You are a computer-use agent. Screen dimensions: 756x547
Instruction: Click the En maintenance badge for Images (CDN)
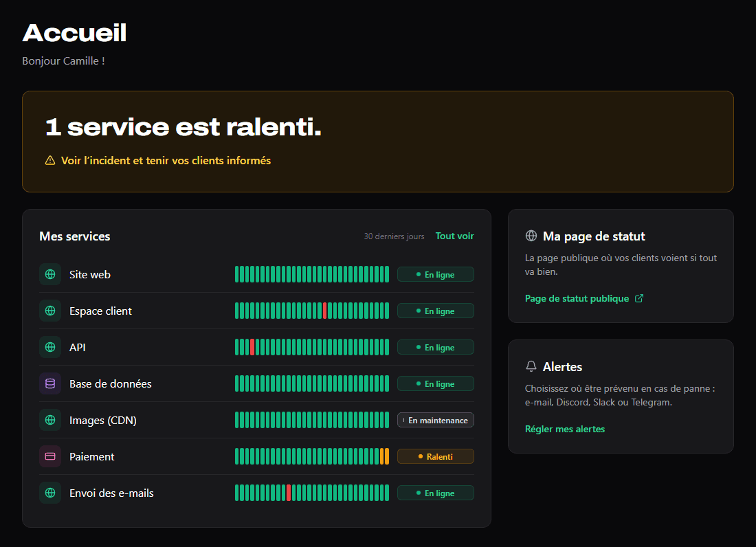(x=435, y=420)
